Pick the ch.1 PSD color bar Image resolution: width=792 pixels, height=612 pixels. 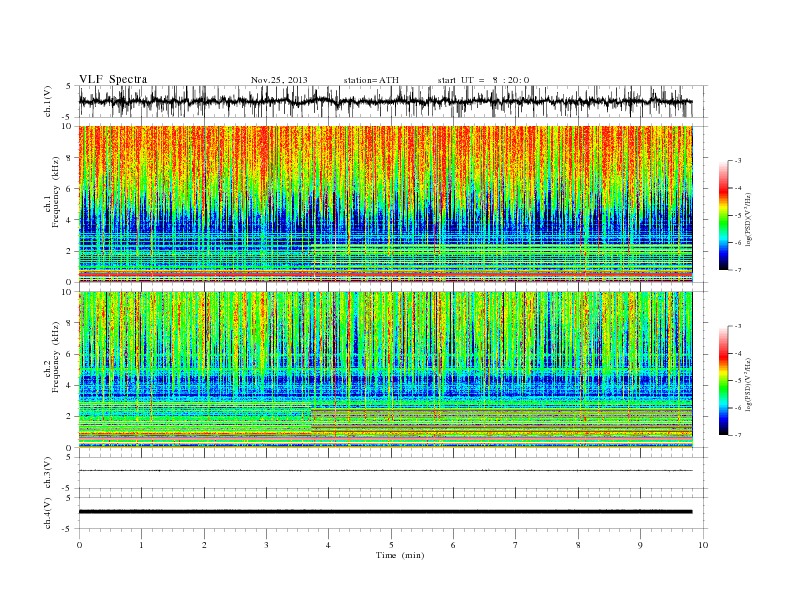pyautogui.click(x=723, y=215)
